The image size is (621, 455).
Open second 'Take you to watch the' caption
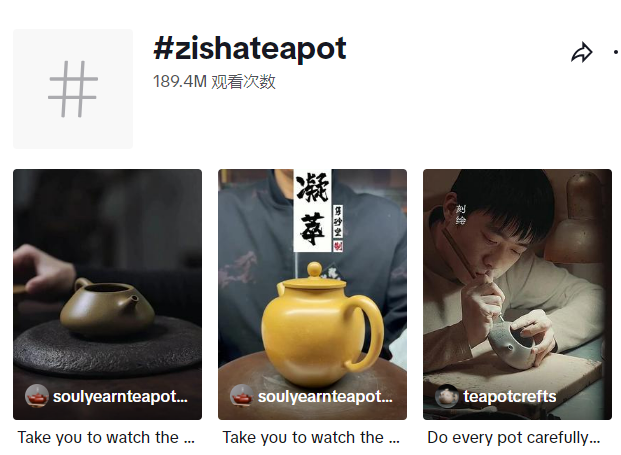(311, 438)
